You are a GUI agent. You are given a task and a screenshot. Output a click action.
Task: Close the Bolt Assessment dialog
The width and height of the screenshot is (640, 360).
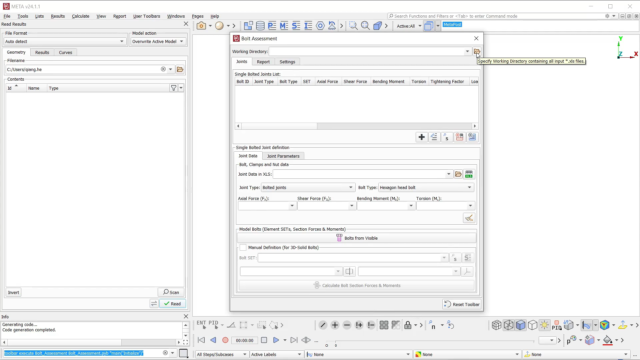pos(476,38)
